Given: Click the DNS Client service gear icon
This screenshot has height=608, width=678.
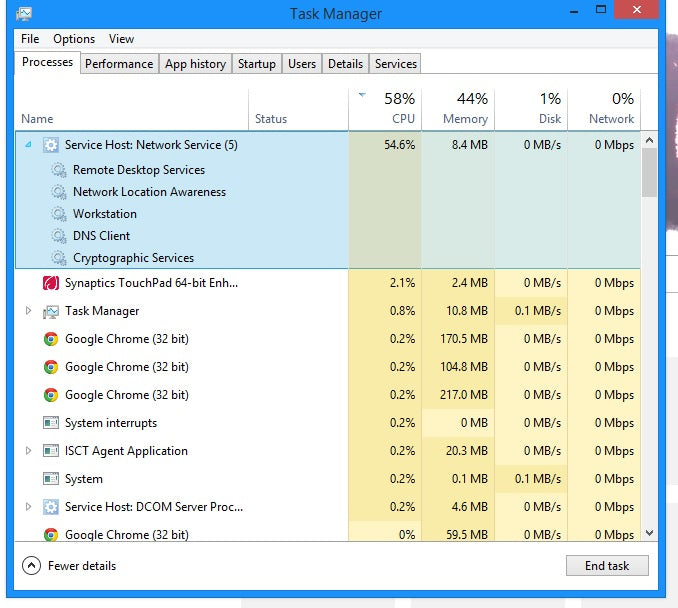Looking at the screenshot, I should tap(59, 236).
